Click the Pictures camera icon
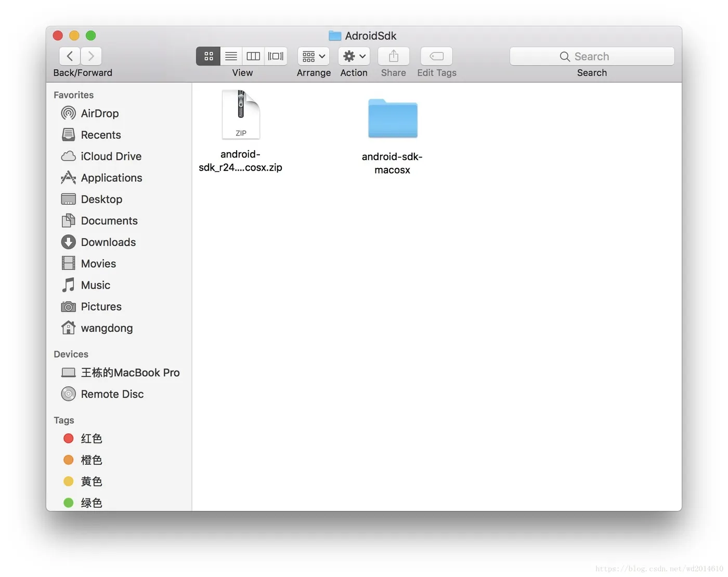 coord(68,307)
